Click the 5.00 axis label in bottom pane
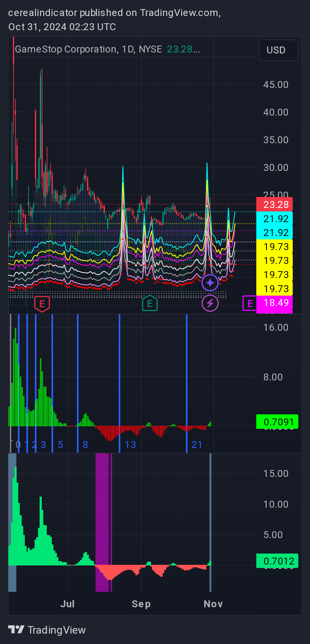The image size is (310, 644). click(x=273, y=535)
